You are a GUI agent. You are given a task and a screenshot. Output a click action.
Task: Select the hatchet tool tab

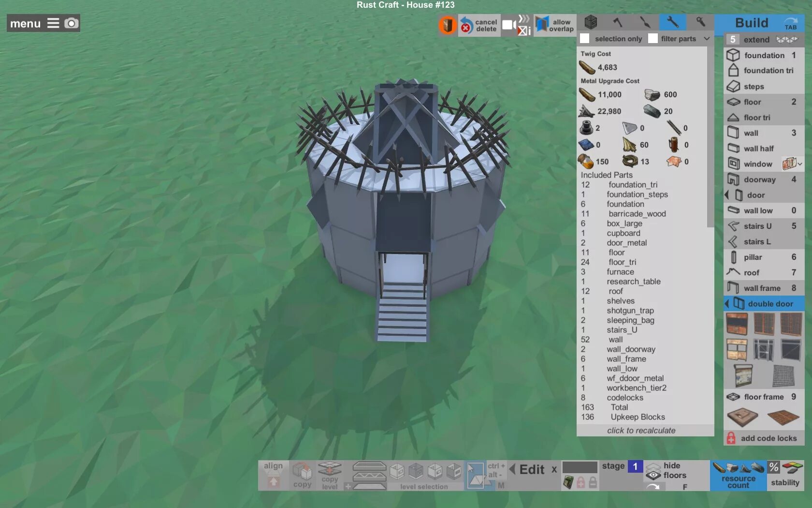618,22
